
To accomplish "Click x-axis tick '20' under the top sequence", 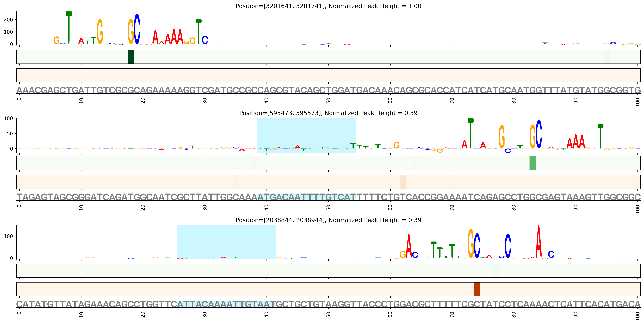I will pyautogui.click(x=143, y=101).
